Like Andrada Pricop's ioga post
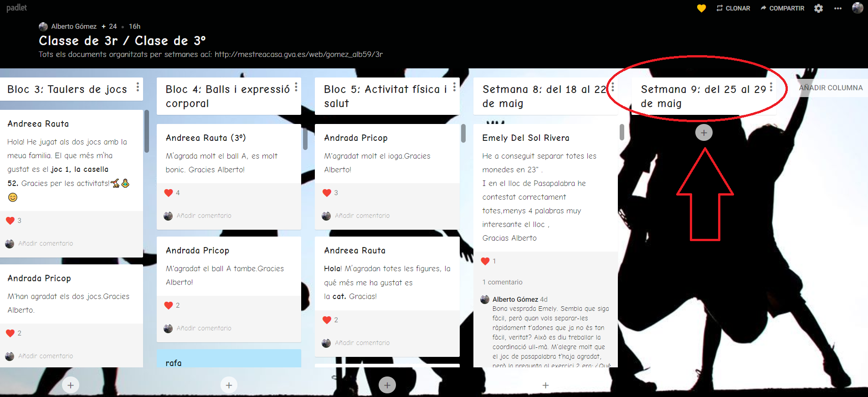The height and width of the screenshot is (397, 868). coord(327,193)
